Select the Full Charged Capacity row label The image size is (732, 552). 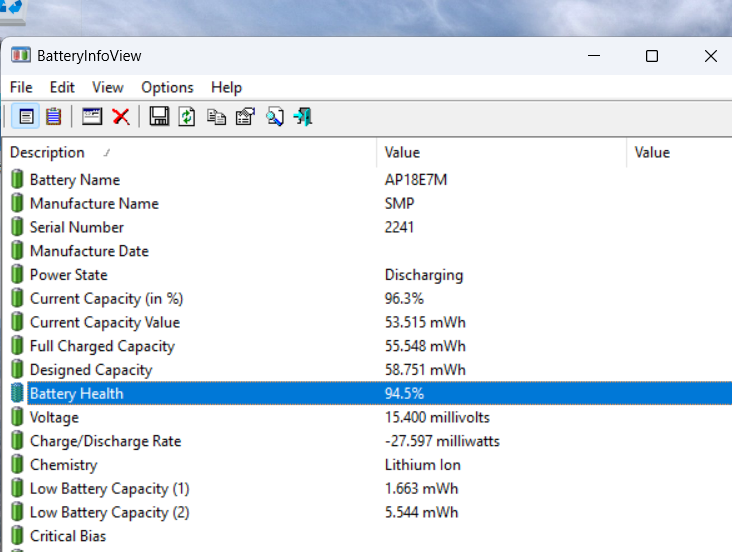coord(102,347)
